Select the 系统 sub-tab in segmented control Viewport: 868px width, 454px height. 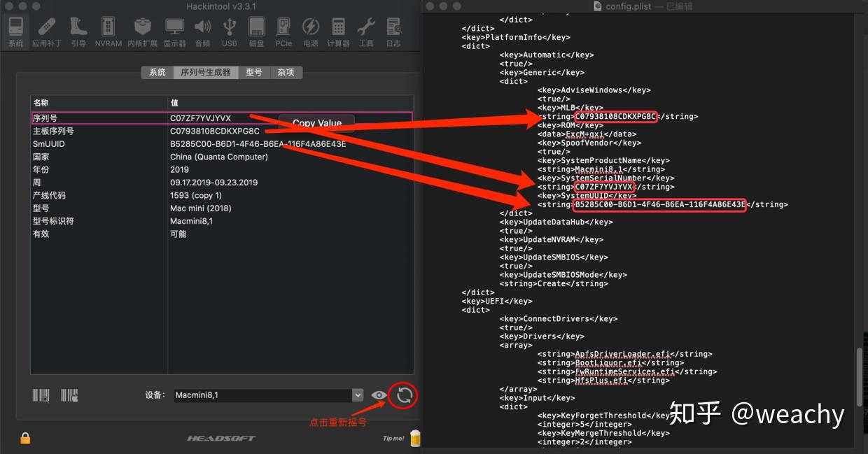pyautogui.click(x=157, y=72)
